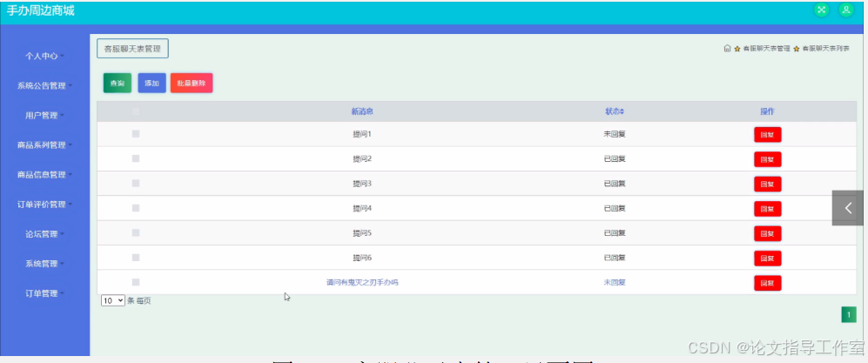Click 客服聊天表管理 breadcrumb link

(x=766, y=49)
